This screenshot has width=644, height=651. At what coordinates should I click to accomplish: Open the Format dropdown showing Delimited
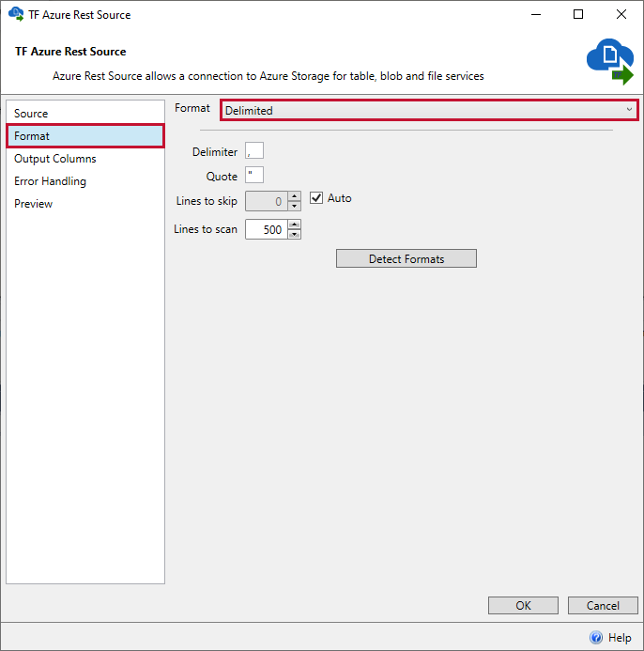tap(429, 111)
